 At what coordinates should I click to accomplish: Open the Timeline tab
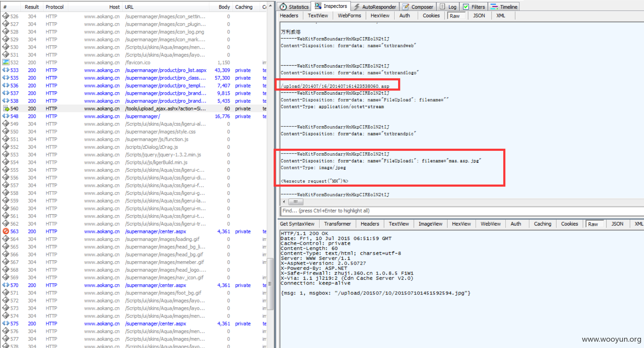(504, 7)
